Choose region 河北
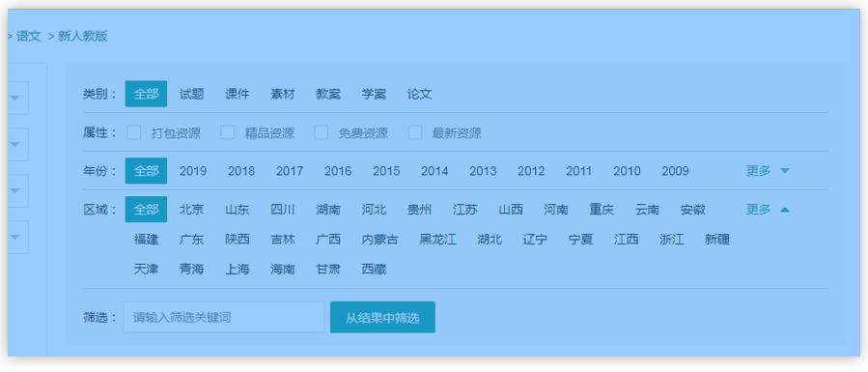The width and height of the screenshot is (868, 372). [374, 210]
